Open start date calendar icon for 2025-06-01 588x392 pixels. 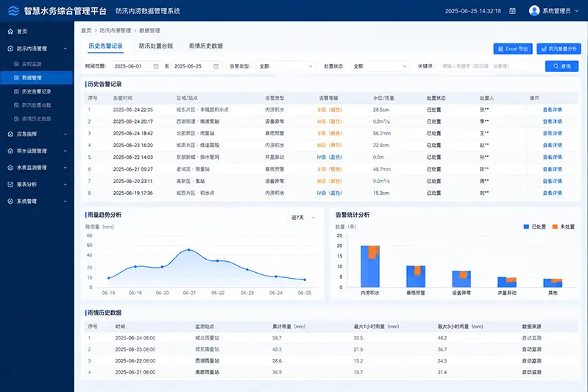[156, 66]
